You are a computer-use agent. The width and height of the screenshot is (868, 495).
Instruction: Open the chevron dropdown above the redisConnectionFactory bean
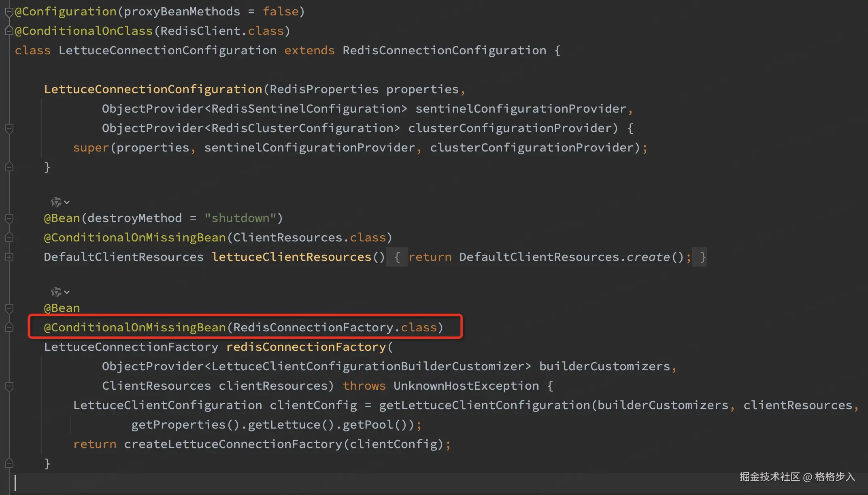[x=67, y=292]
